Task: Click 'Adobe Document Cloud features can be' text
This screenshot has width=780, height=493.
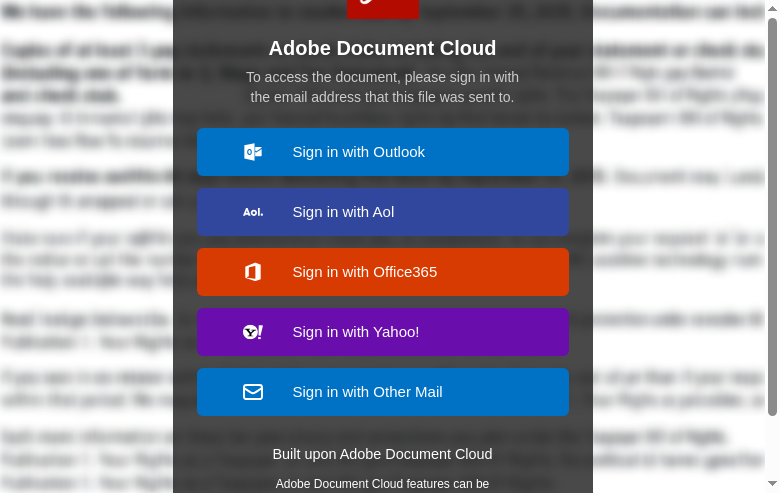Action: click(382, 484)
